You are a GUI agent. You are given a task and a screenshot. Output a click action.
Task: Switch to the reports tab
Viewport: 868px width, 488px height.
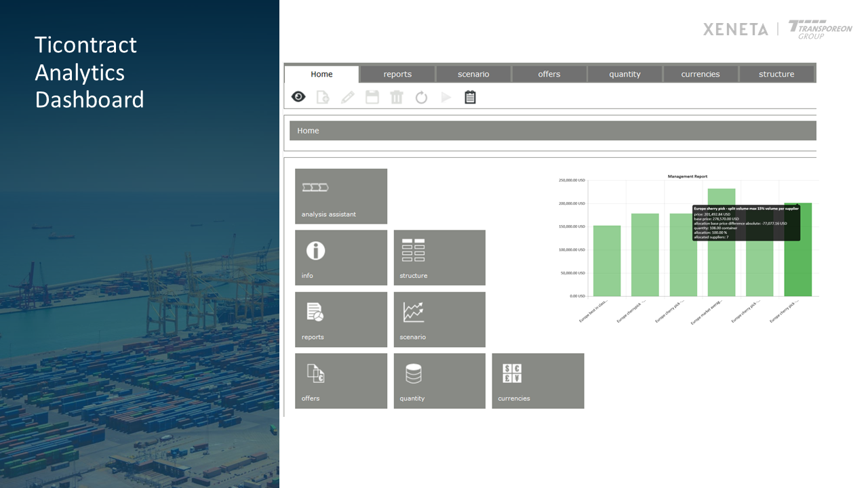click(397, 74)
